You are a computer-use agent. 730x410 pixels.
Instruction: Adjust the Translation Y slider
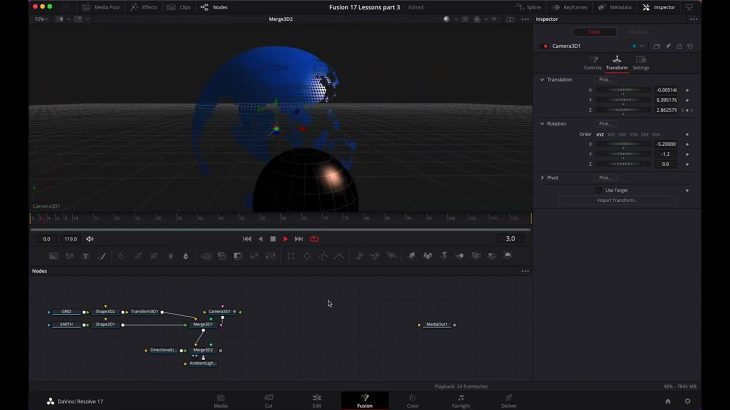click(623, 100)
